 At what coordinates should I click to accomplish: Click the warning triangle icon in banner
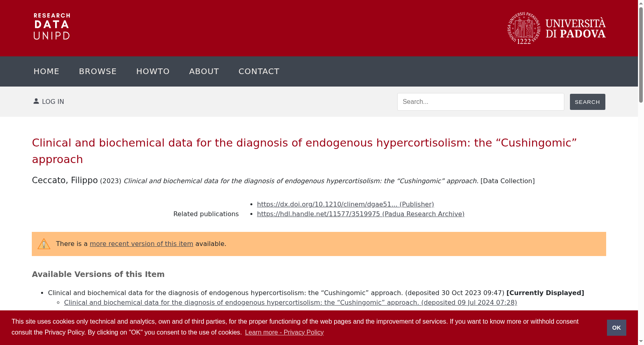click(44, 244)
